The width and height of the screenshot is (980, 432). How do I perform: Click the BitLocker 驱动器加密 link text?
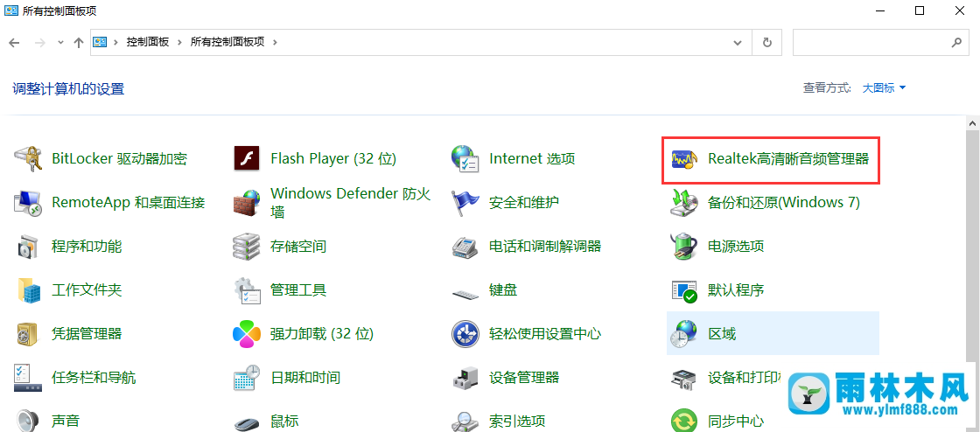(x=119, y=158)
